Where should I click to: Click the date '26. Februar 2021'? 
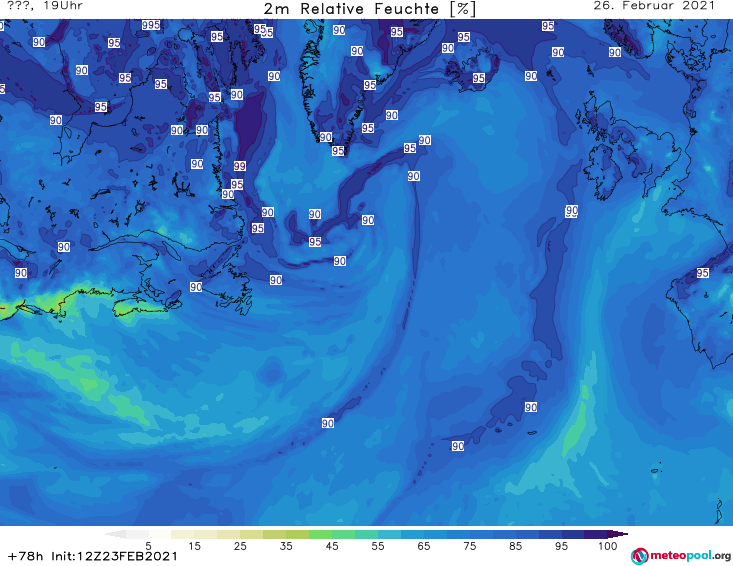pos(654,6)
